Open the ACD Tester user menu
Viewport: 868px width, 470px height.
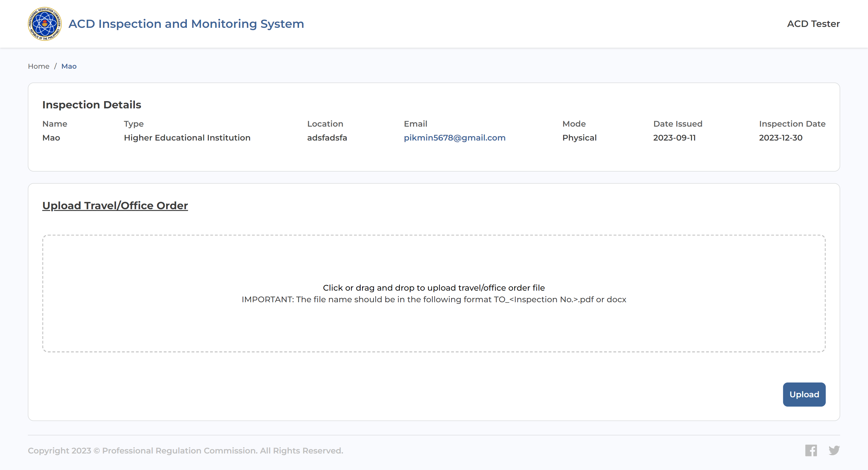pyautogui.click(x=813, y=24)
